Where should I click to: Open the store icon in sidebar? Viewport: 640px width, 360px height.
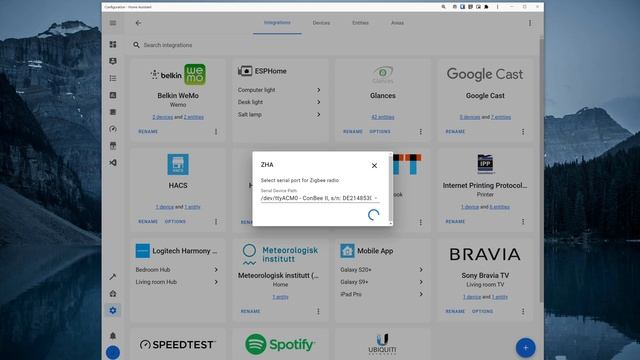(x=113, y=146)
